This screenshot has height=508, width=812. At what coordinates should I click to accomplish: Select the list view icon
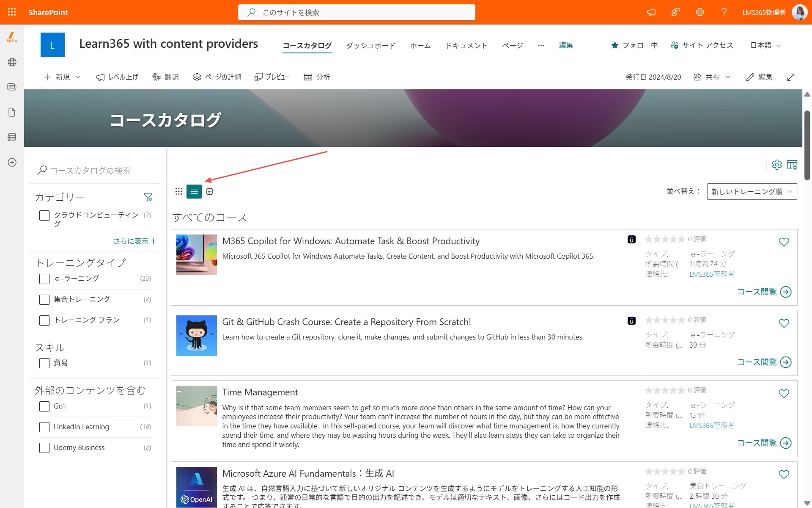click(194, 191)
